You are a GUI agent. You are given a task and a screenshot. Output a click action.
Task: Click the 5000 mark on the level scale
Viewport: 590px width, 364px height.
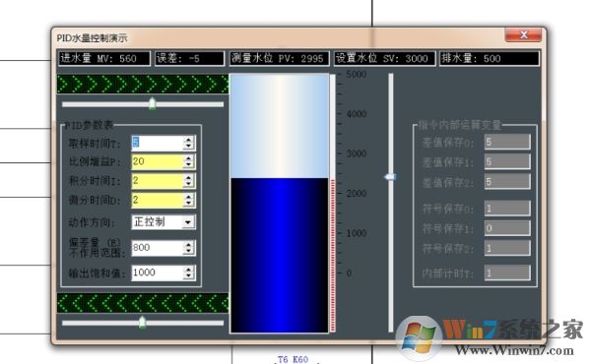click(x=357, y=75)
